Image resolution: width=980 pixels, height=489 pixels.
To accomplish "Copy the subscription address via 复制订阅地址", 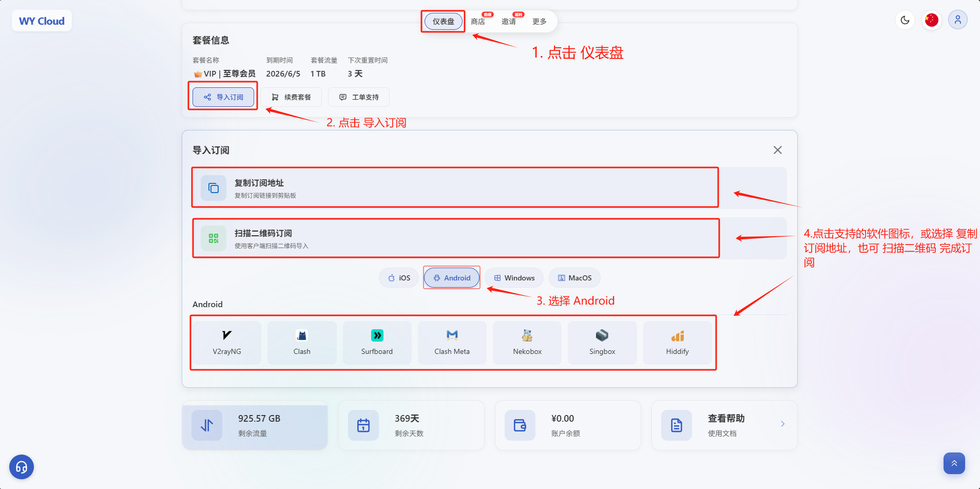I will pyautogui.click(x=454, y=187).
